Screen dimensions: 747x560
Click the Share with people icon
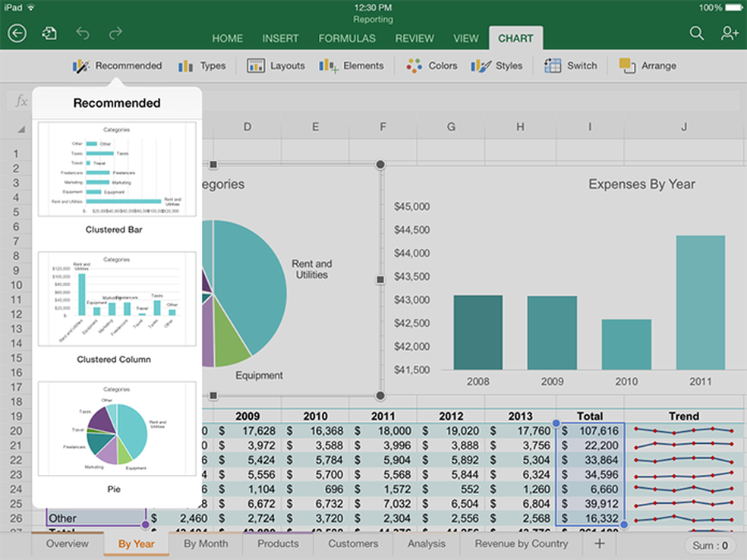tap(728, 33)
